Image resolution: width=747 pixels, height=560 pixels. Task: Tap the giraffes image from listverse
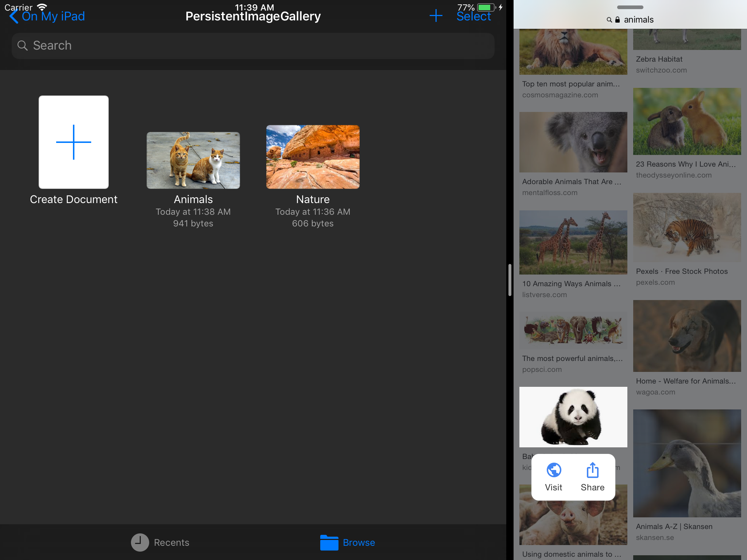(x=573, y=242)
